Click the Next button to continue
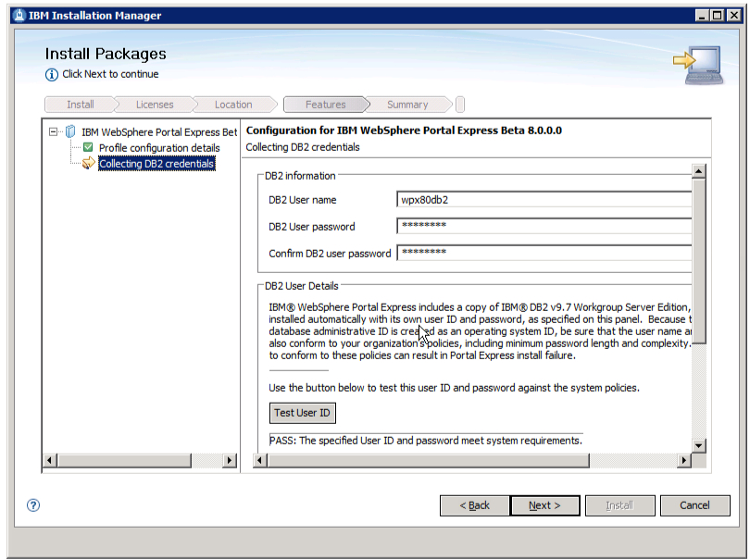The image size is (750, 560). click(545, 505)
